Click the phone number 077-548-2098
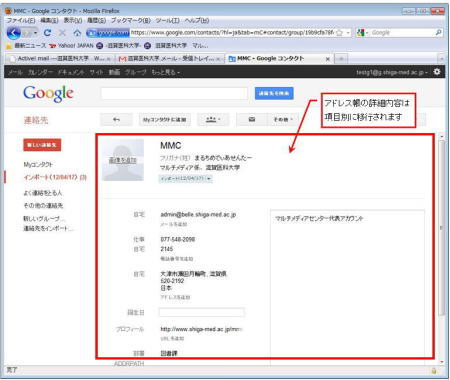Viewport: 450px width, 380px height. point(178,239)
